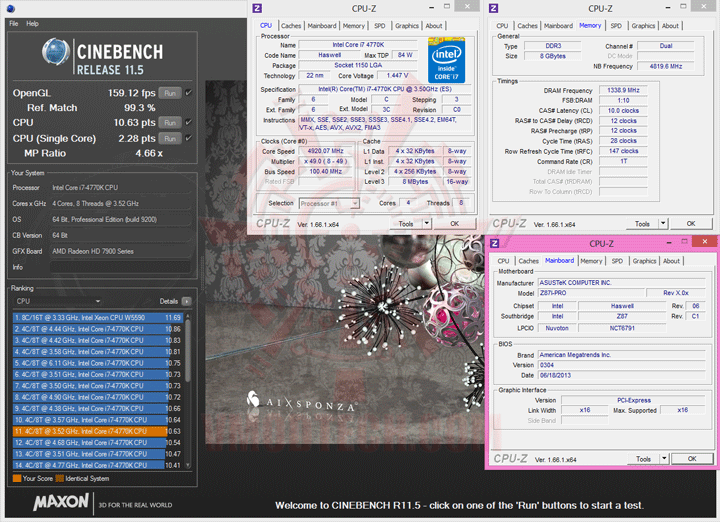Close the Mainboard CPU-Z window
This screenshot has height=522, width=720.
tap(704, 241)
